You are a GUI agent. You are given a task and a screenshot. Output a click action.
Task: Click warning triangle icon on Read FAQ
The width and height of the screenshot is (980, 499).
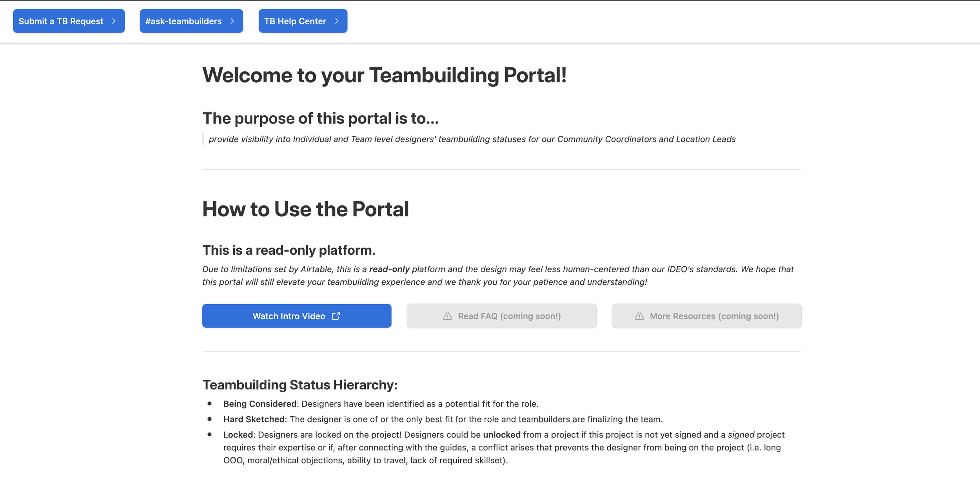click(448, 316)
